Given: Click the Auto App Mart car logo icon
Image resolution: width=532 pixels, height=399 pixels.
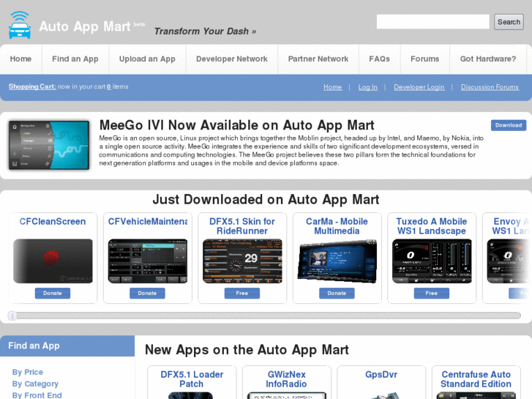Looking at the screenshot, I should [20, 25].
